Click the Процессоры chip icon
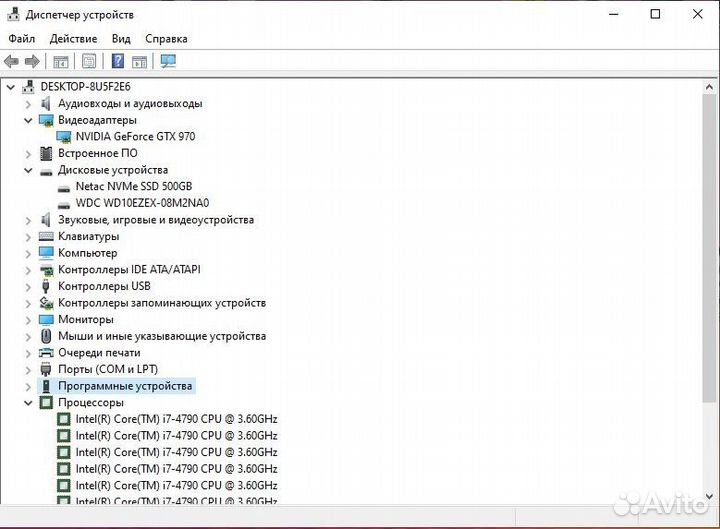Screen dimensions: 720x529 click(46, 403)
